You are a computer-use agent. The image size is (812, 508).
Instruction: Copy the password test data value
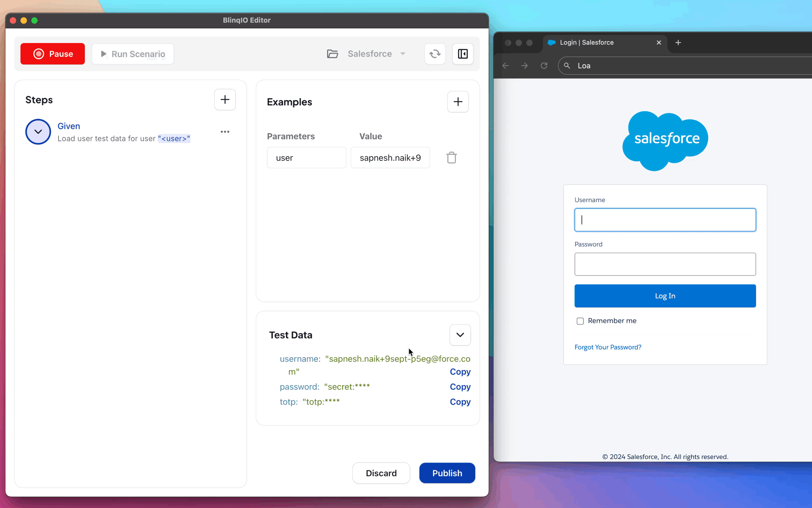460,387
